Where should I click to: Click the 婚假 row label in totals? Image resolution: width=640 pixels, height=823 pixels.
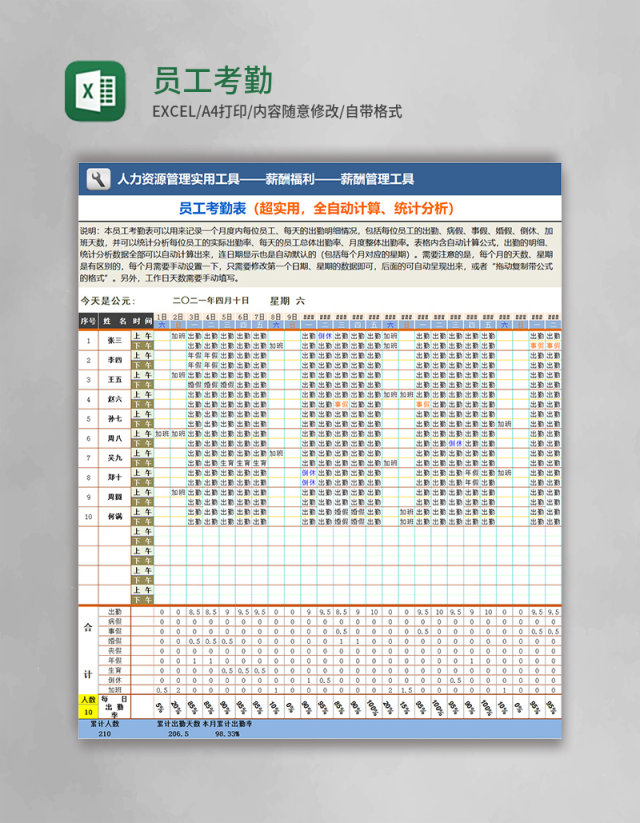tap(114, 641)
